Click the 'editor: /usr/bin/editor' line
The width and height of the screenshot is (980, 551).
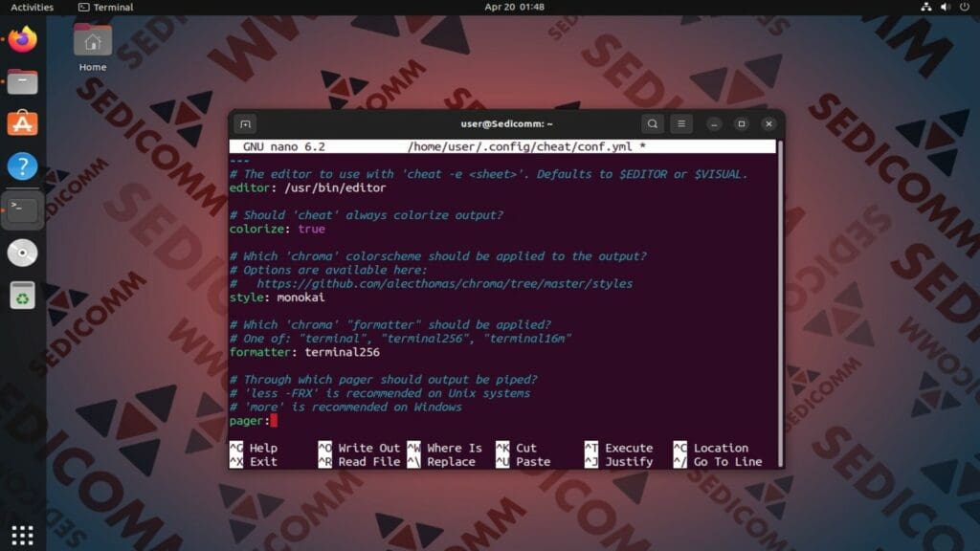(307, 187)
